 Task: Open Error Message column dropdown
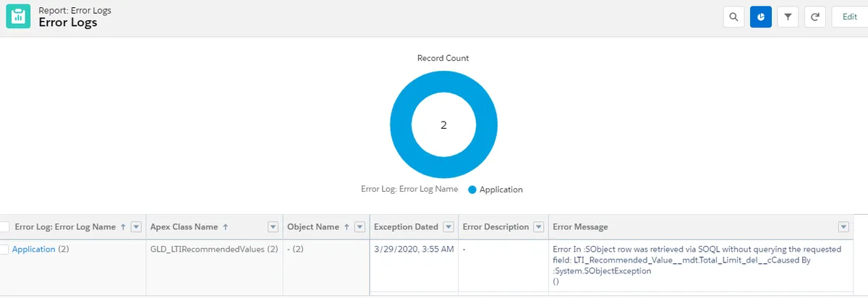843,227
